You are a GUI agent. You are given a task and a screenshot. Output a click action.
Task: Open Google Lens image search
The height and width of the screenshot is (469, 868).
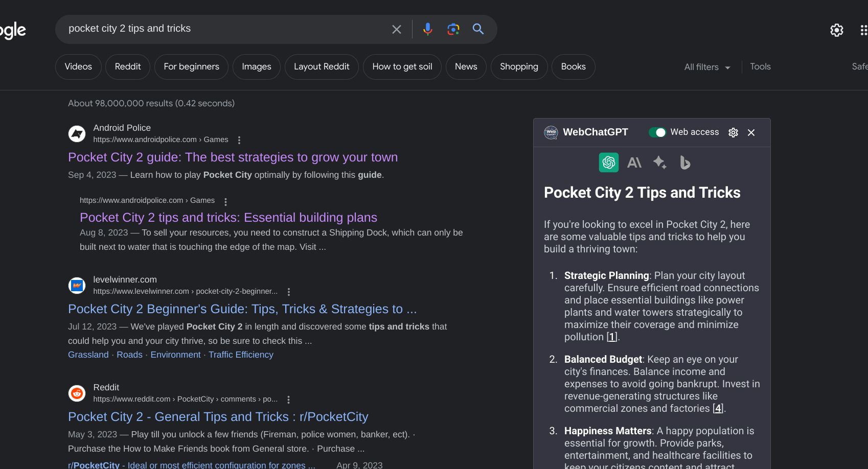click(x=453, y=29)
